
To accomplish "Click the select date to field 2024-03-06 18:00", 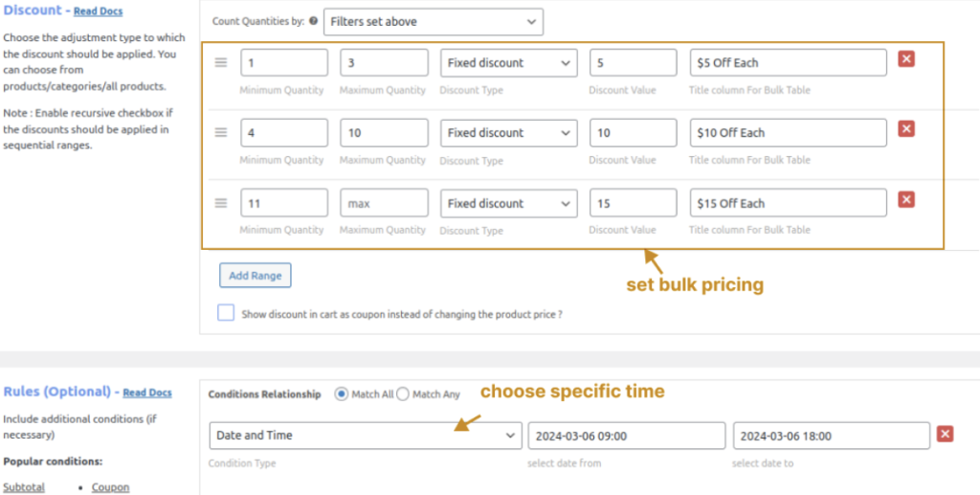I will point(832,436).
